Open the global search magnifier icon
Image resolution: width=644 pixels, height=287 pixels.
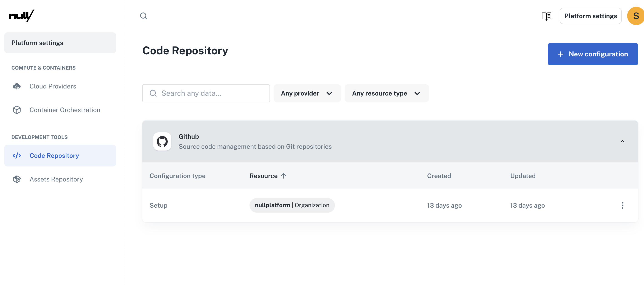click(143, 16)
